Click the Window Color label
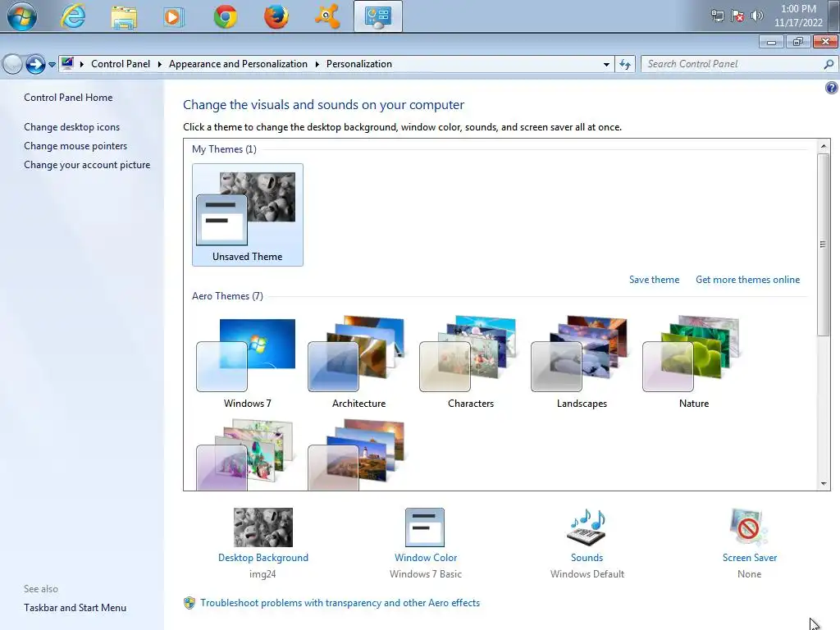The image size is (840, 630). (x=426, y=558)
